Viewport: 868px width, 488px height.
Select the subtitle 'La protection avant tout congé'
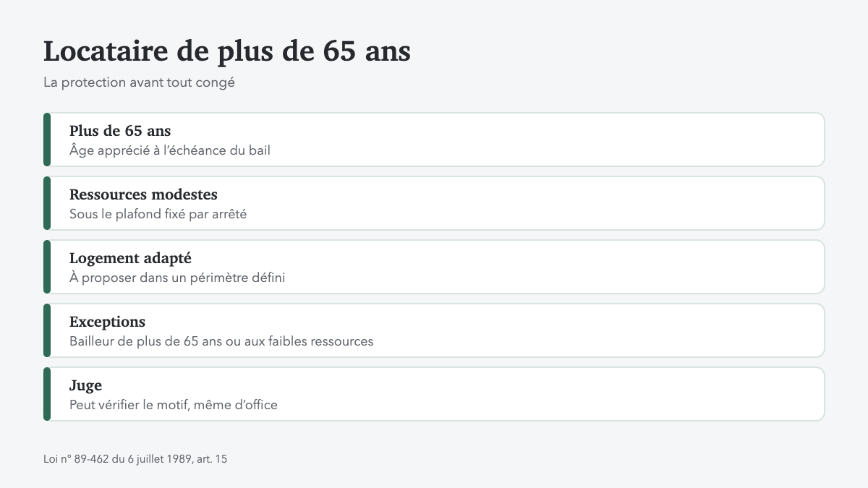click(x=139, y=82)
